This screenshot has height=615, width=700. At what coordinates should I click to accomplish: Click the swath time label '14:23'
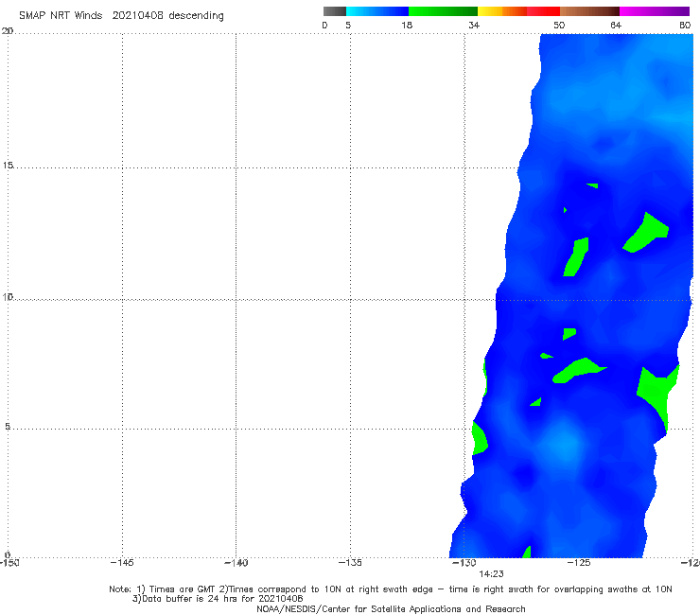tap(491, 574)
